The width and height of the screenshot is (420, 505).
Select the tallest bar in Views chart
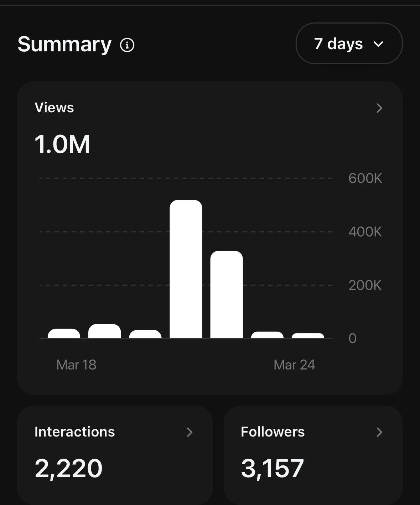186,269
